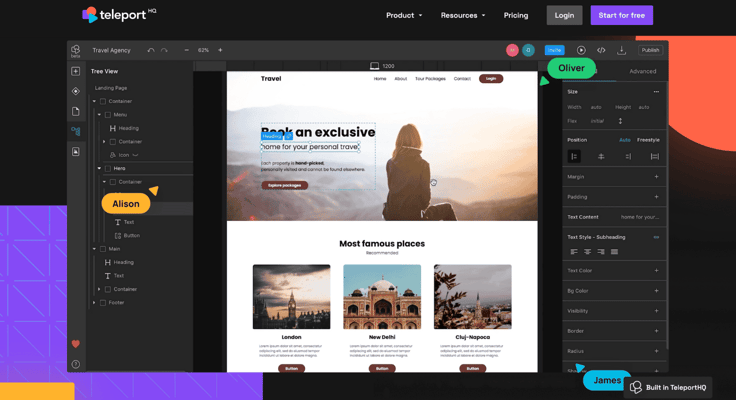736x400 pixels.
Task: Click the 62% zoom value
Action: tap(203, 50)
